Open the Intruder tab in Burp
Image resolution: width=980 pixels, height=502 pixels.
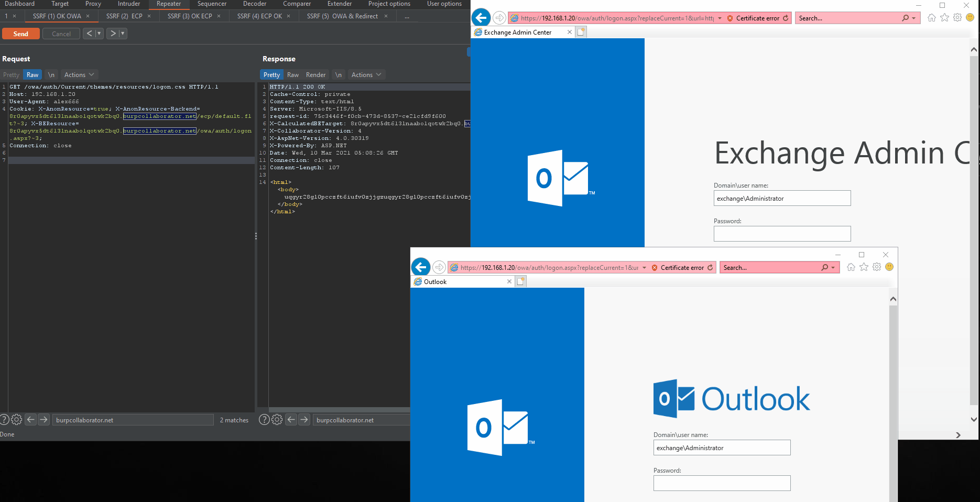tap(129, 4)
